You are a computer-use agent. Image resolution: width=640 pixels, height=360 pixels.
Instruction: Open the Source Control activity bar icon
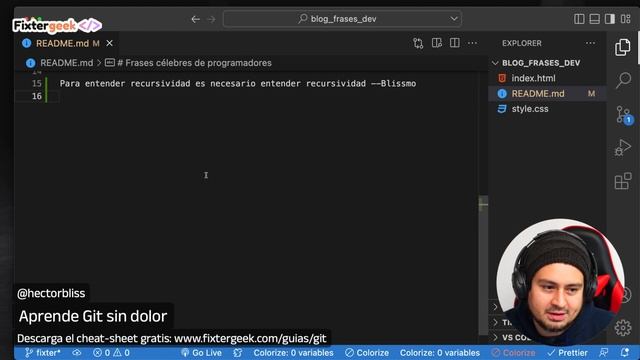coord(623,115)
